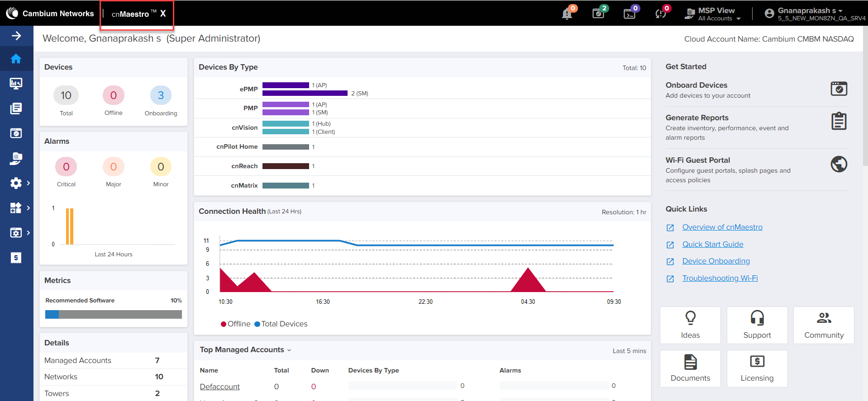Open the monitor chart icon in sidebar
Screen dimensions: 868x401
point(16,84)
